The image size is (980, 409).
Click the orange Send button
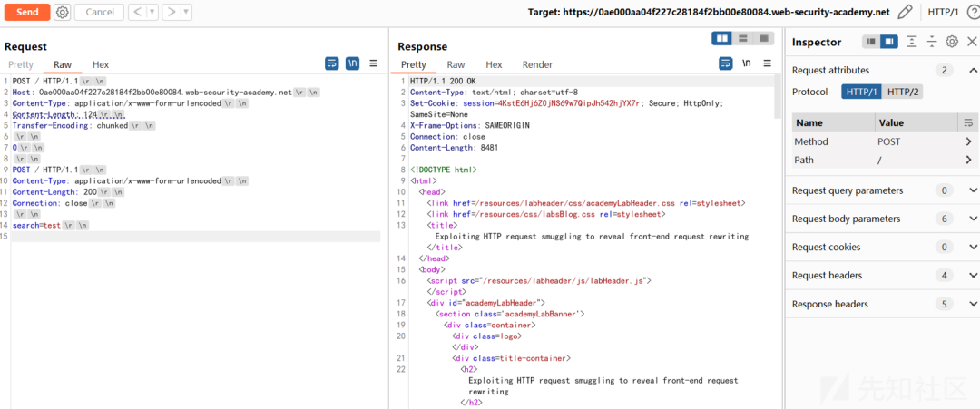27,12
